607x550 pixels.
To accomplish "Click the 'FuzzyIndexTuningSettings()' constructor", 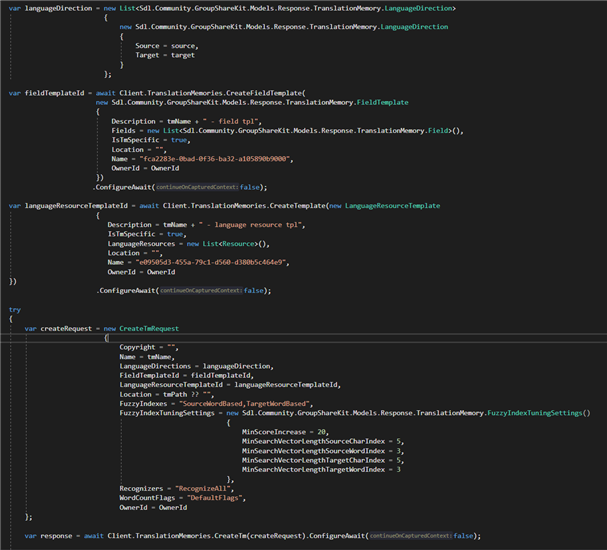I will point(539,413).
